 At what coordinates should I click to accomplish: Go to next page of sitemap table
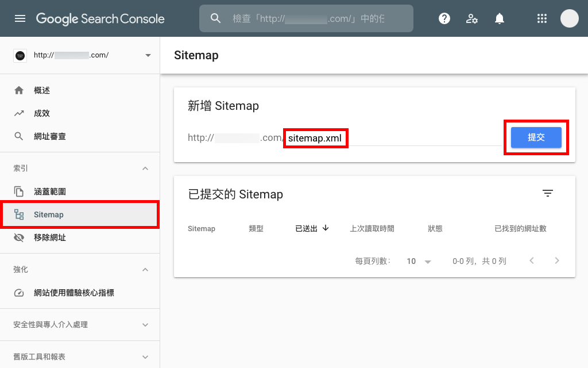point(557,260)
